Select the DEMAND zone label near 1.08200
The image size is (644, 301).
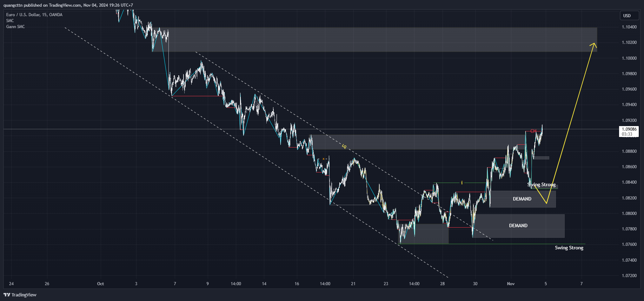tap(522, 199)
